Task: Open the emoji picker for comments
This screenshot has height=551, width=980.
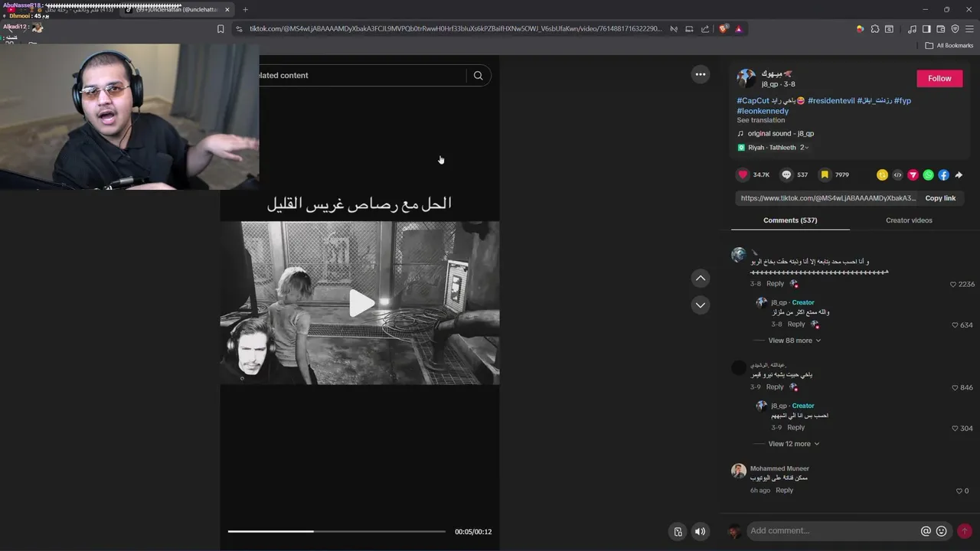Action: coord(942,531)
